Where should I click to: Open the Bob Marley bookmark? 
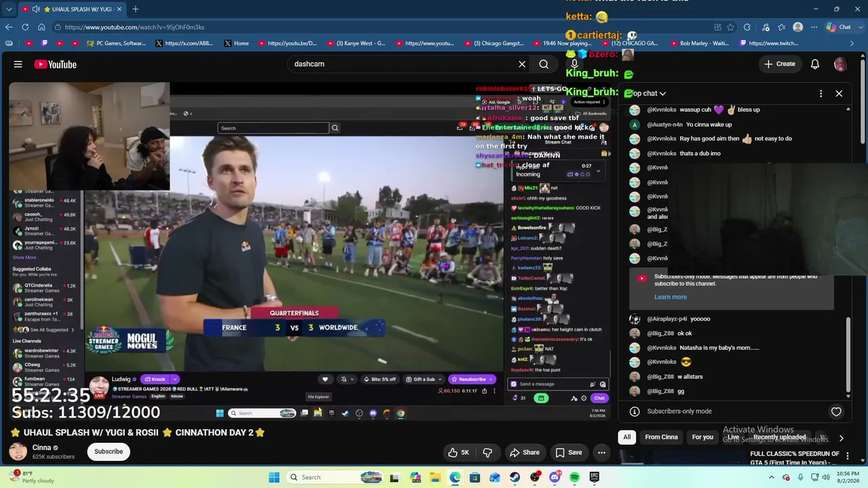pos(699,43)
